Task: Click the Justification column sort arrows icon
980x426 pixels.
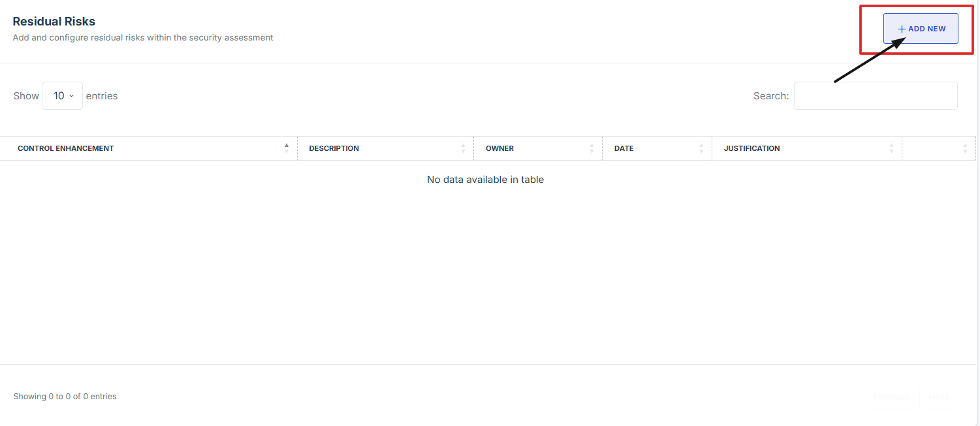Action: (x=891, y=148)
